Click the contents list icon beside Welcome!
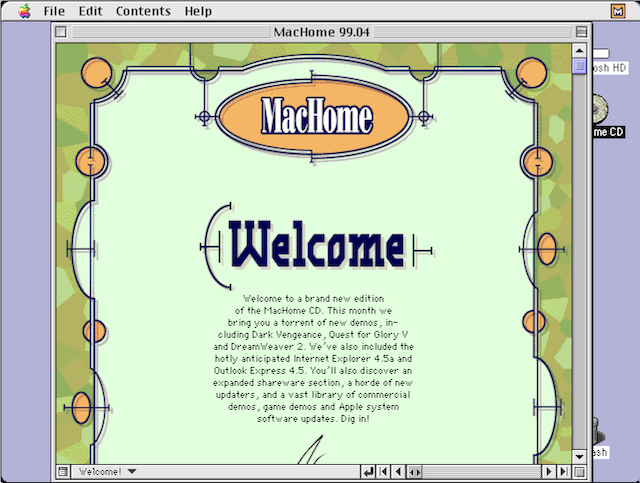This screenshot has width=640, height=483. pyautogui.click(x=62, y=472)
